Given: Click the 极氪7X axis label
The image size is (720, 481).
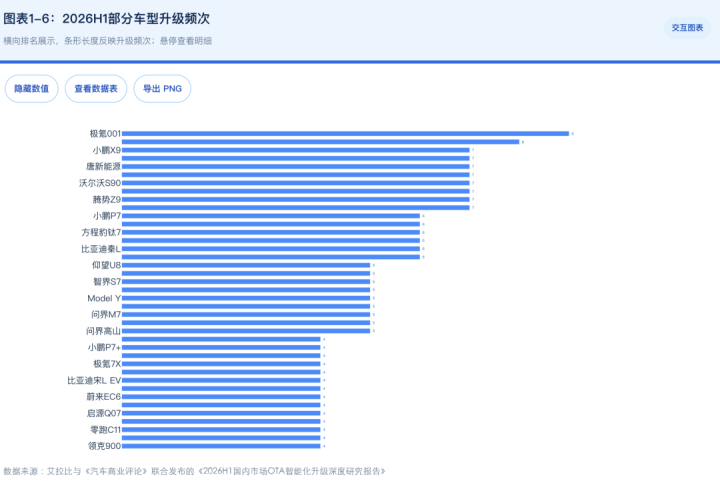Looking at the screenshot, I should coord(107,364).
